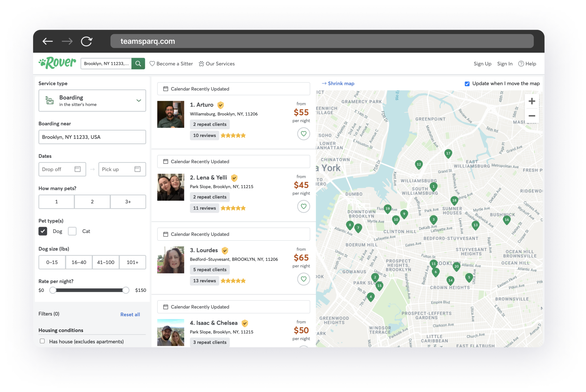Select dog size 41–100 lbs
Screen dimensions: 586x392
tap(106, 262)
